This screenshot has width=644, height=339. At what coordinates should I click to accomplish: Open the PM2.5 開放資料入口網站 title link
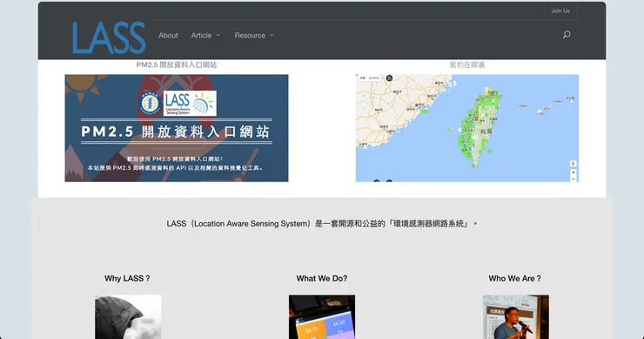point(177,64)
